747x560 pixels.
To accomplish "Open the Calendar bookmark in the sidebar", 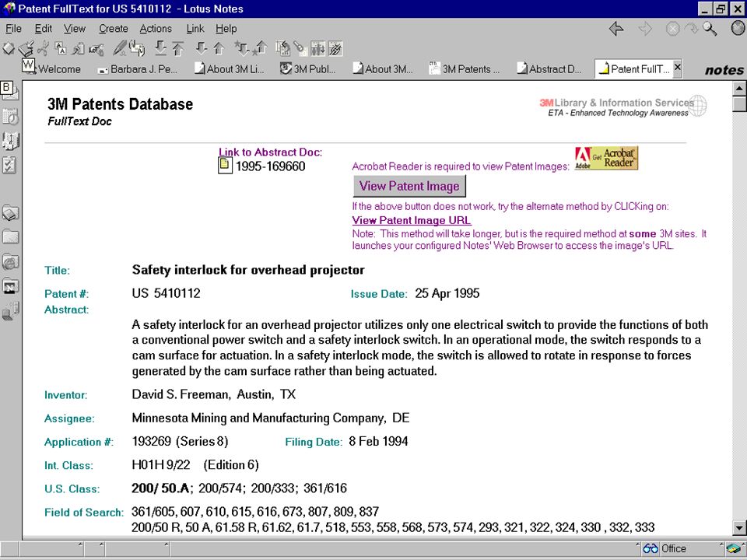I will coord(10,116).
